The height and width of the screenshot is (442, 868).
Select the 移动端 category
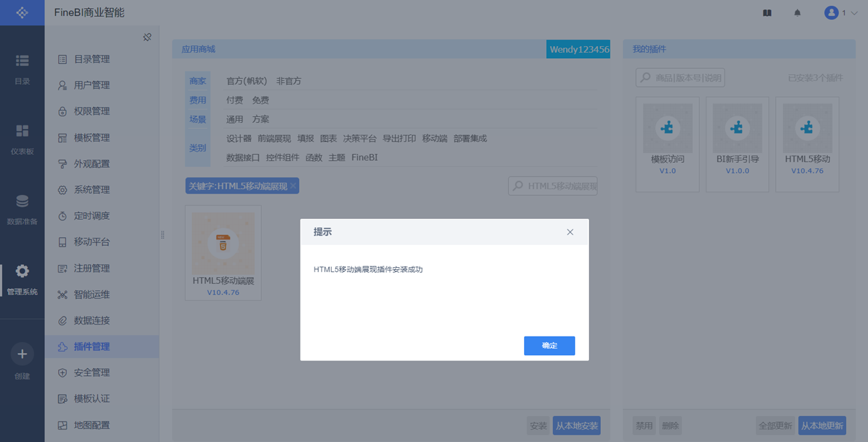pos(435,139)
